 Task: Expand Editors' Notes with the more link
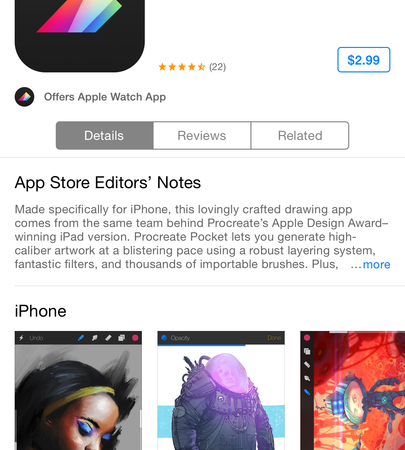coord(376,265)
